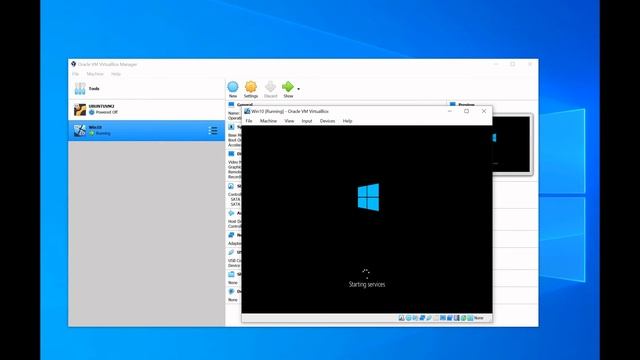
Task: Close the Win10 VM window
Action: [x=484, y=111]
